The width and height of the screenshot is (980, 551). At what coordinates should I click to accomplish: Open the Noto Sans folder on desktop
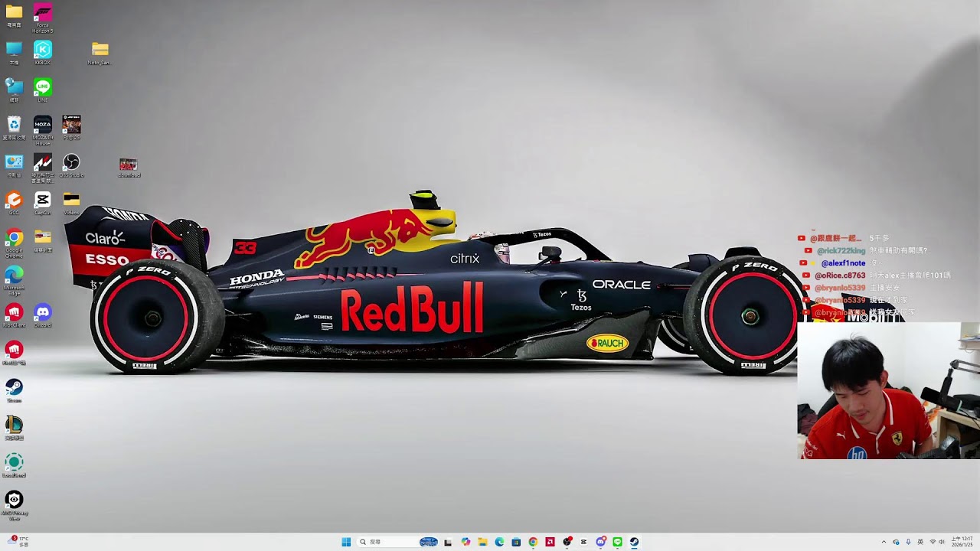coord(100,53)
